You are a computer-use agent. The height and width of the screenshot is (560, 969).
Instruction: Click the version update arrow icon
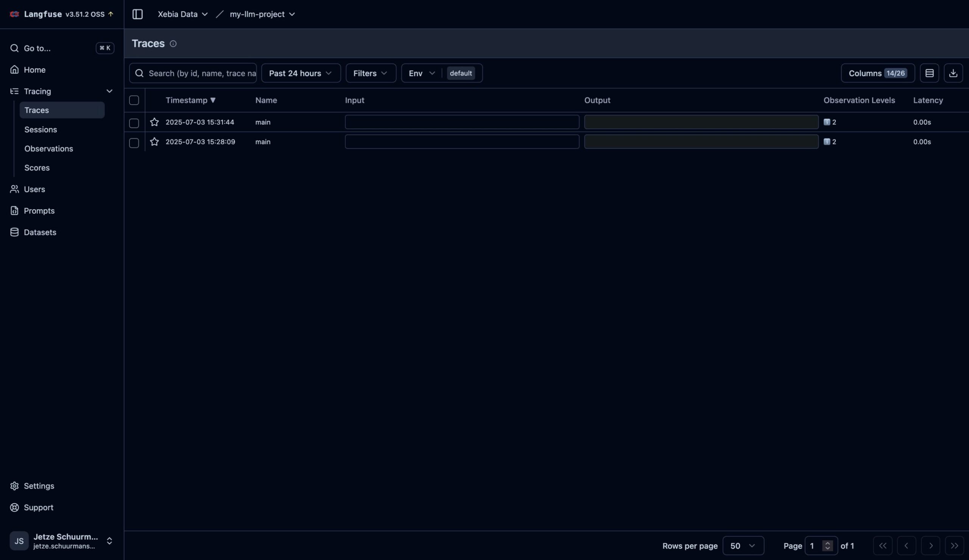pos(111,14)
